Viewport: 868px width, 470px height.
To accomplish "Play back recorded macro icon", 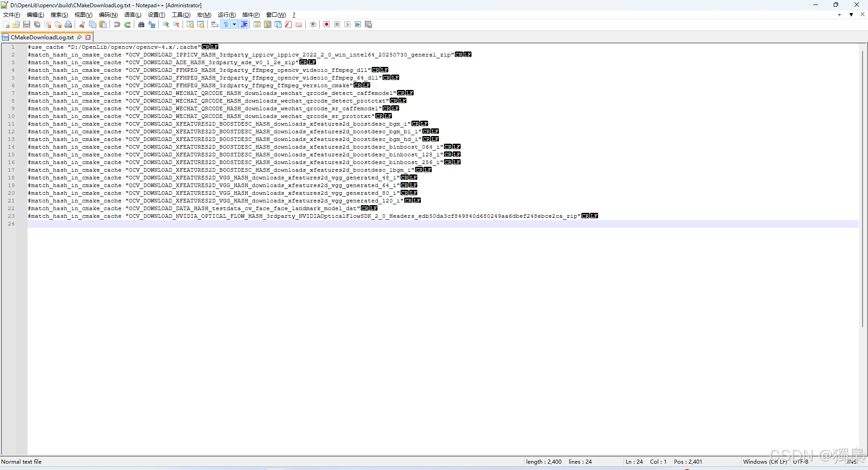I will click(347, 24).
